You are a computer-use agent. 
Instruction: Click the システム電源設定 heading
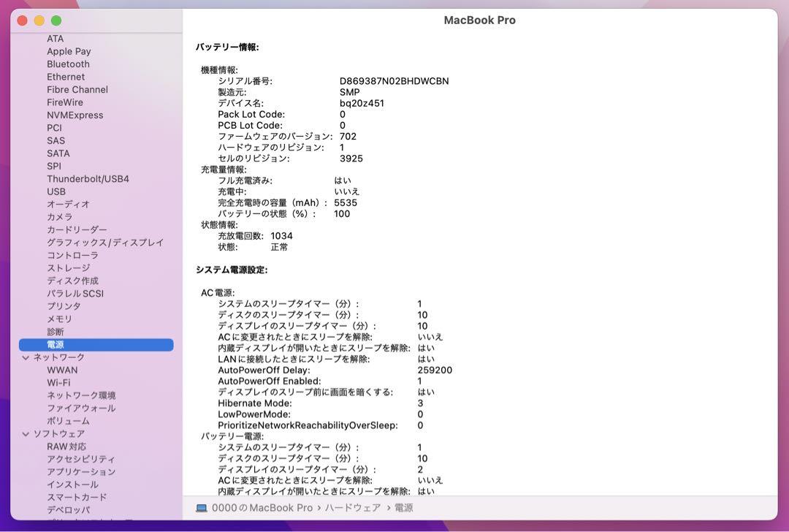[x=232, y=270]
